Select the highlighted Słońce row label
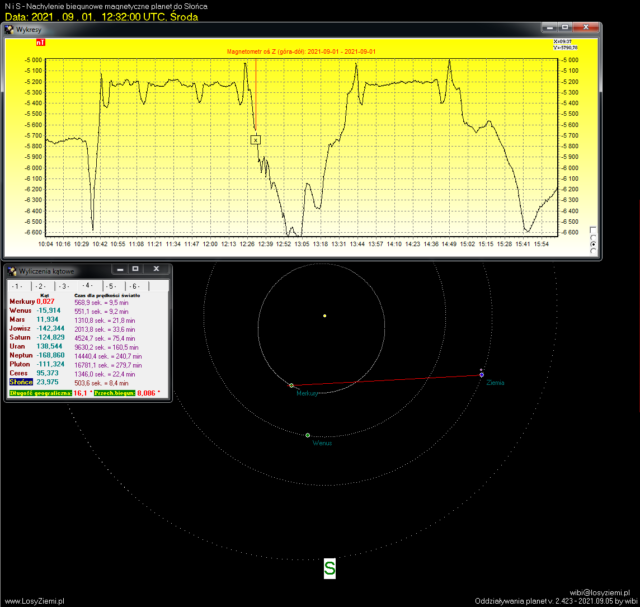Image resolution: width=640 pixels, height=607 pixels. pos(21,382)
